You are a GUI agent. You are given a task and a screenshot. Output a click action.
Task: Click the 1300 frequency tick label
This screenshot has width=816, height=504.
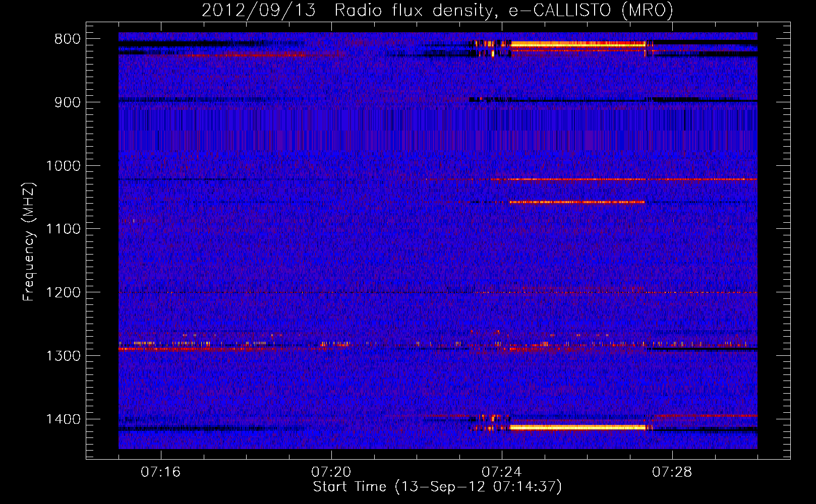coord(63,356)
